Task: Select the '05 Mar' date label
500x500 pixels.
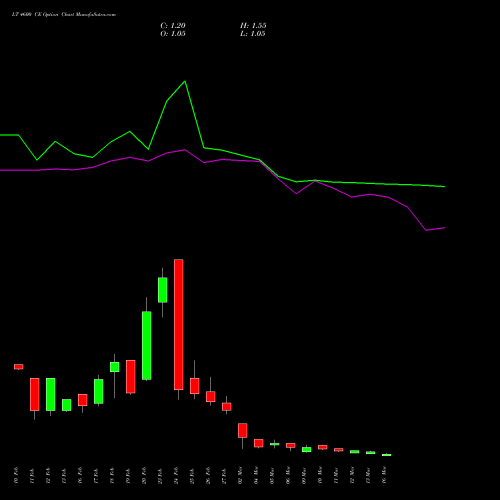Action: [273, 475]
